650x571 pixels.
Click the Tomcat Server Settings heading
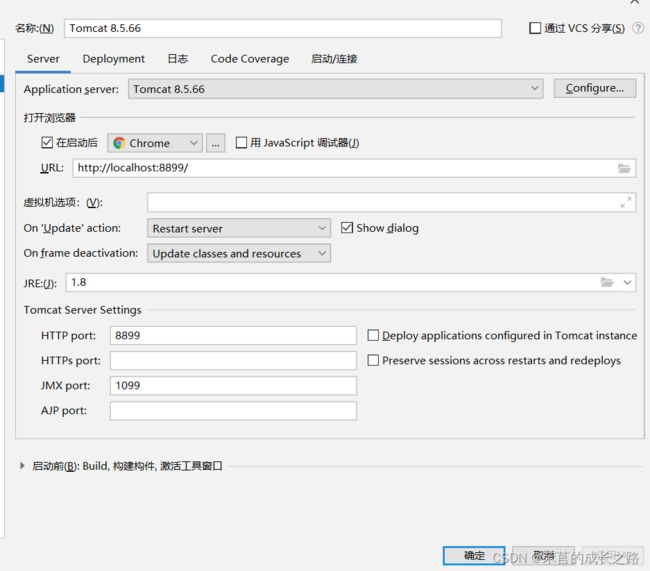82,310
